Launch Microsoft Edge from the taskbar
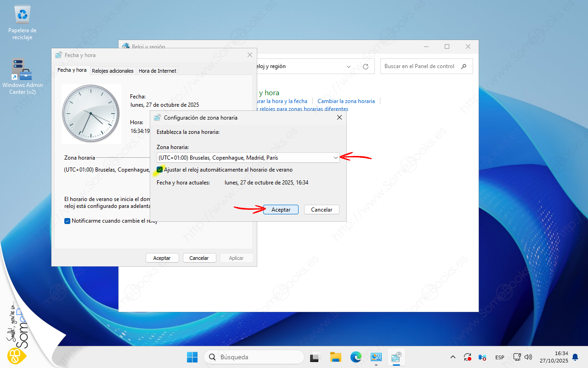Screen dimensions: 588x368 point(356,357)
